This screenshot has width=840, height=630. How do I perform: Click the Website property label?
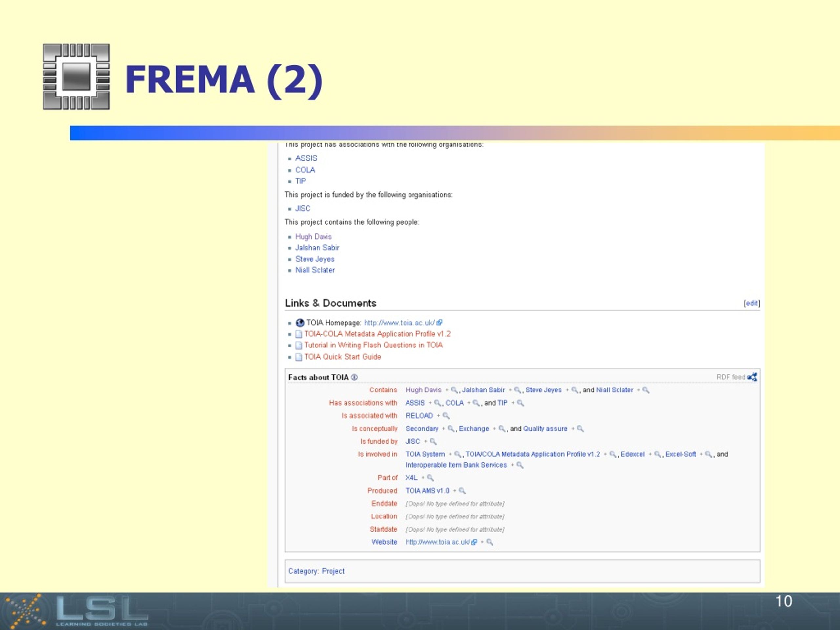[x=384, y=542]
